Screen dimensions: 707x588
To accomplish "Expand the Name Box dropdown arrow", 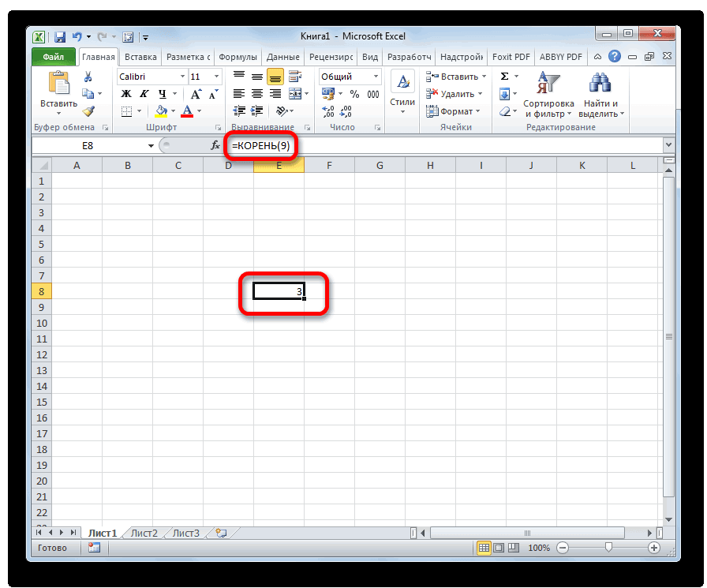I will coord(151,146).
